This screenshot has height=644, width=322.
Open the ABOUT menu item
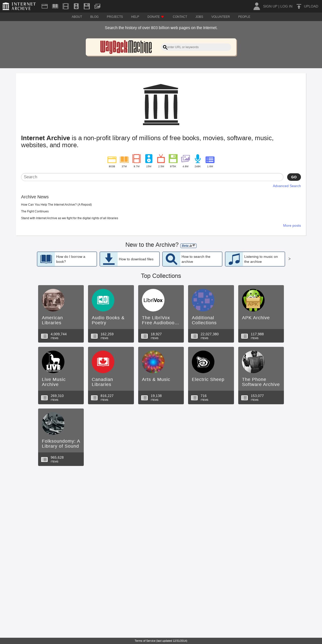point(77,17)
